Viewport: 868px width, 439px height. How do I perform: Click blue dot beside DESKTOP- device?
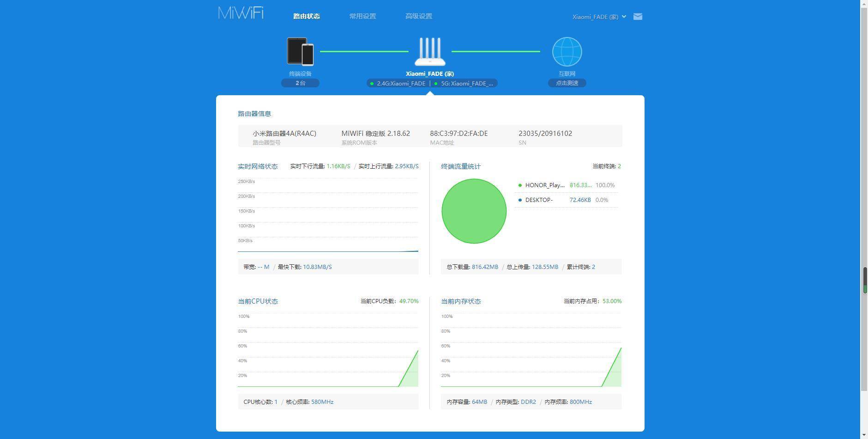(520, 200)
